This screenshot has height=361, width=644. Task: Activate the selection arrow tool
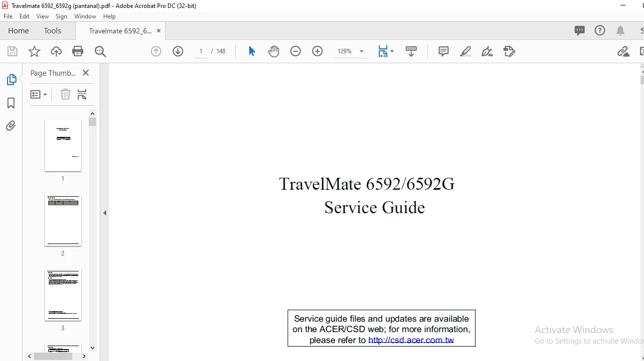(x=252, y=51)
